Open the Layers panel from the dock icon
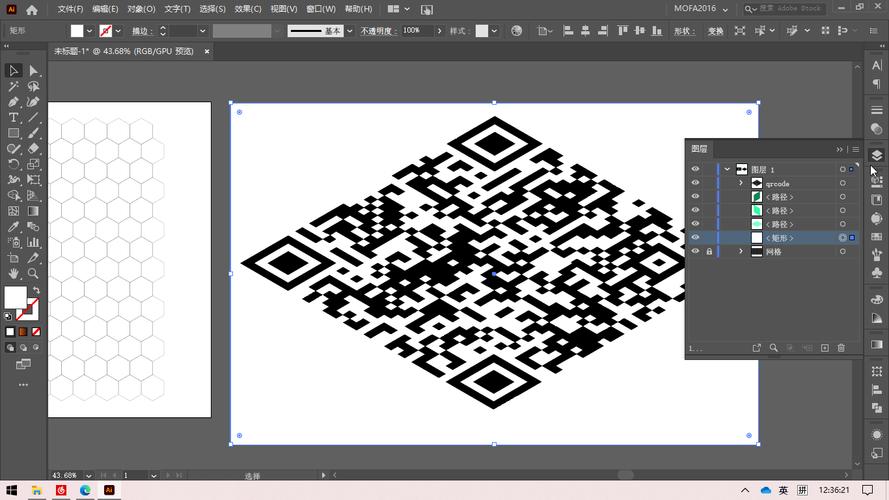 [876, 155]
